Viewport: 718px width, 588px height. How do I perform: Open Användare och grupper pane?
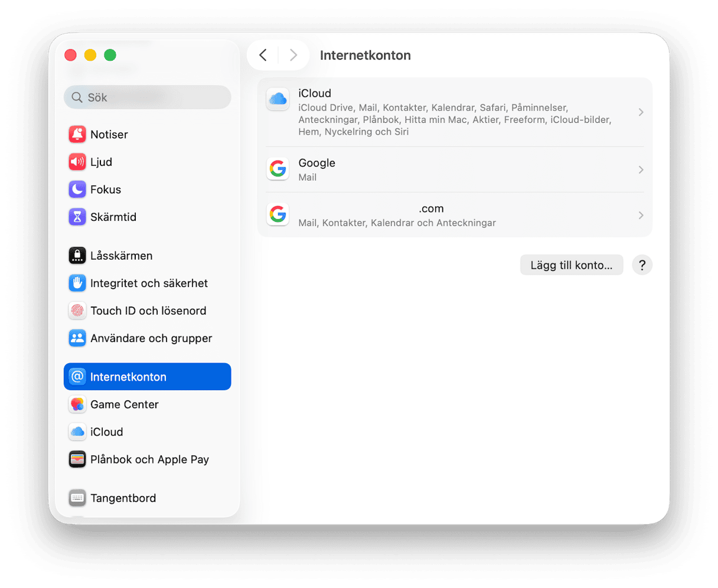147,338
